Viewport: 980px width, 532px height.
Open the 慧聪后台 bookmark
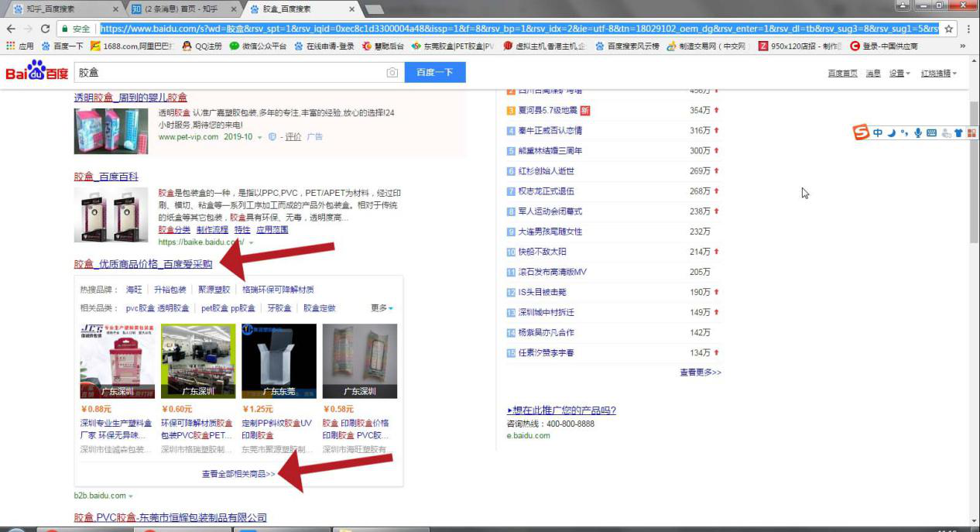tap(383, 46)
